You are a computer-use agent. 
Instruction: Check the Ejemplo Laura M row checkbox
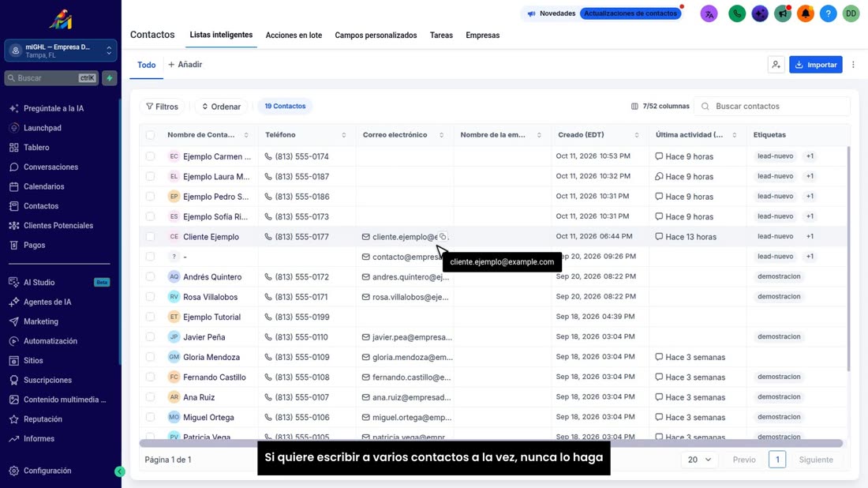pyautogui.click(x=150, y=177)
